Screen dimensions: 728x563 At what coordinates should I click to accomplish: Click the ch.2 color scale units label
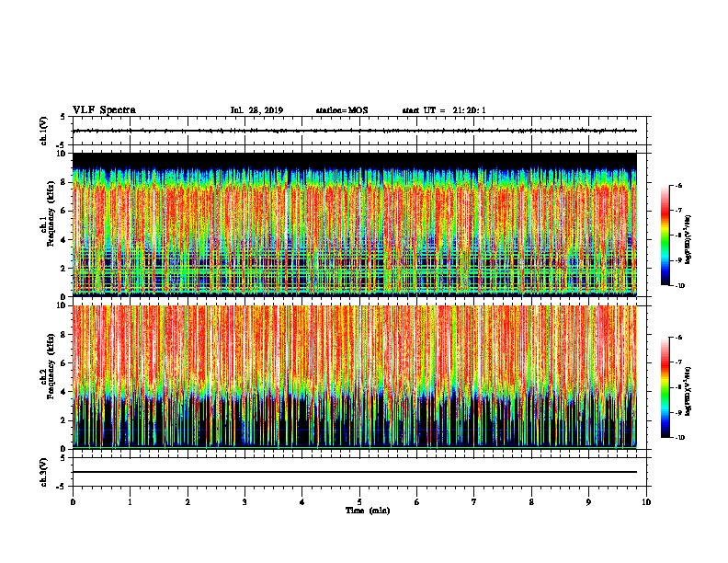tap(688, 392)
